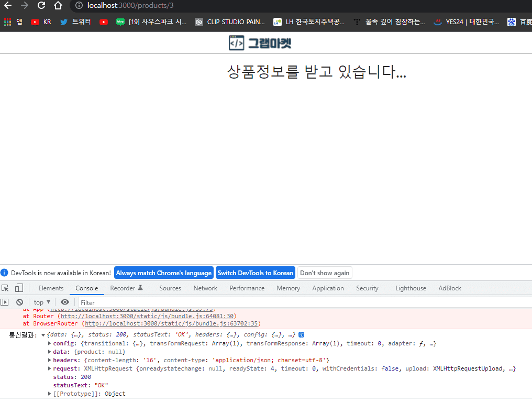Toggle the device toolbar icon
The width and height of the screenshot is (532, 402).
pos(19,288)
